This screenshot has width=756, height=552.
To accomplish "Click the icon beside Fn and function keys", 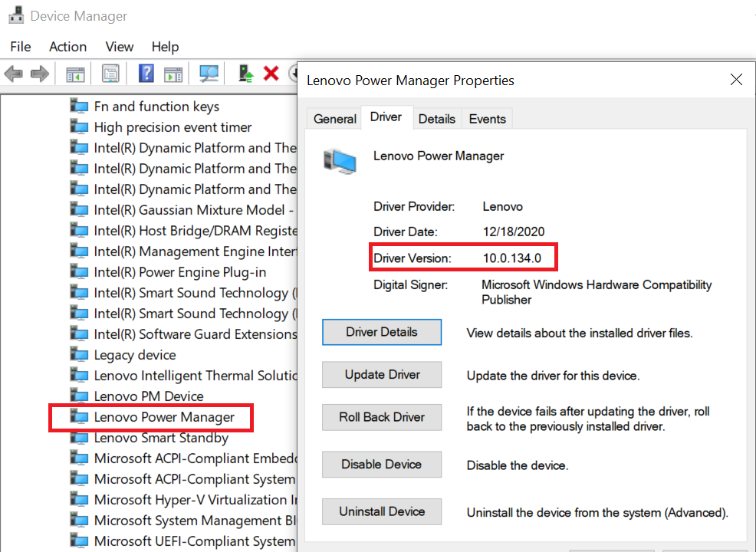I will click(79, 106).
